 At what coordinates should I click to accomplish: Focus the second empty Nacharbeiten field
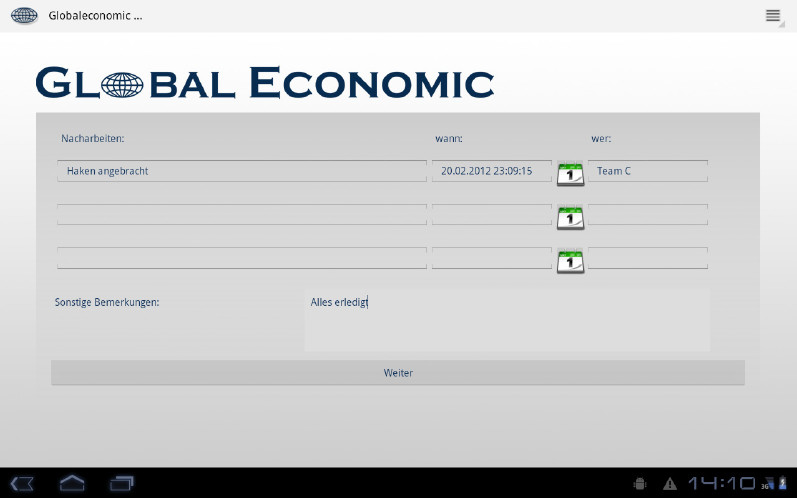click(x=242, y=214)
